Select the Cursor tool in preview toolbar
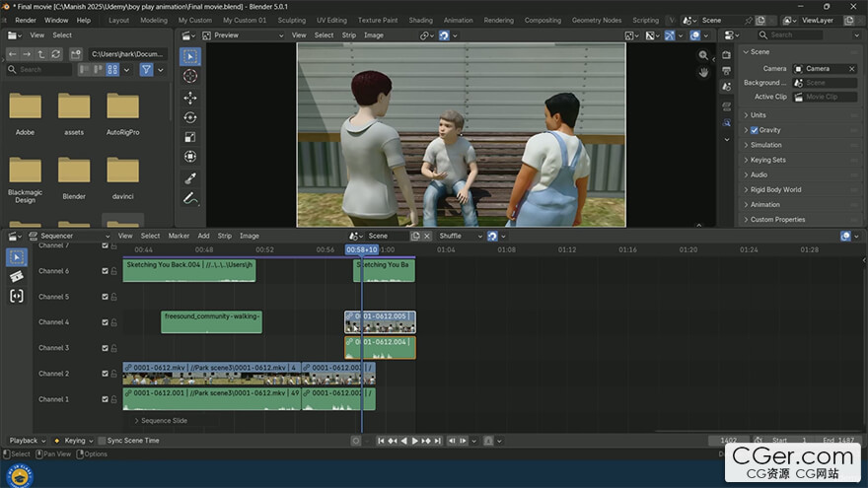Image resolution: width=868 pixels, height=488 pixels. click(190, 77)
